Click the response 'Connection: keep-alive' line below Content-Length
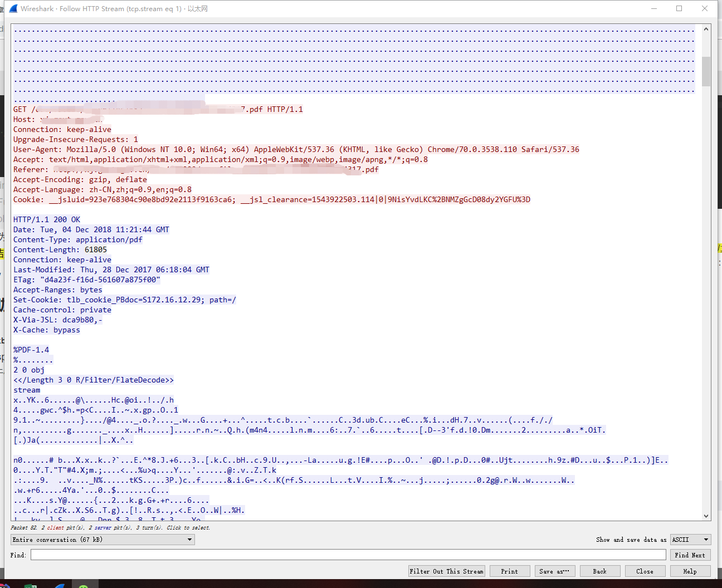This screenshot has height=588, width=722. pyautogui.click(x=62, y=259)
